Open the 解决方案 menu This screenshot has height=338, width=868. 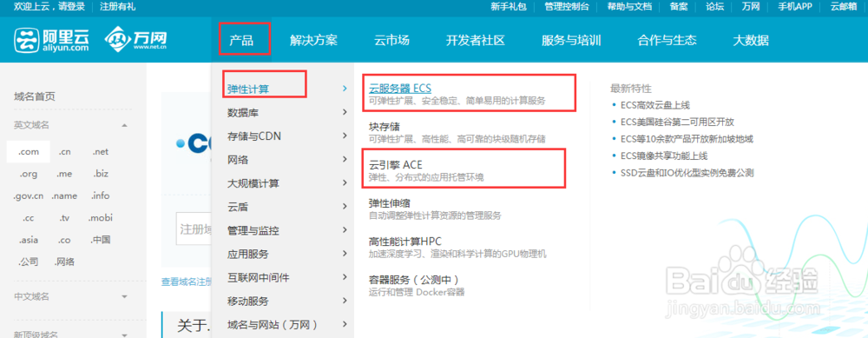tap(313, 41)
